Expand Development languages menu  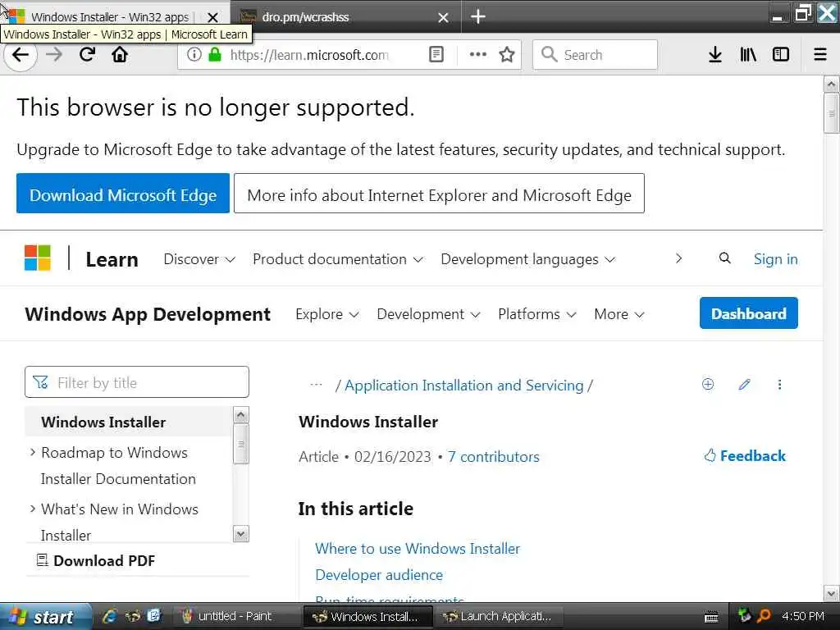(x=527, y=259)
